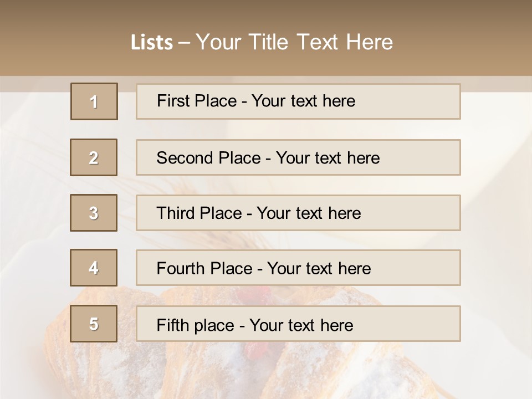Select the number 4 box
Screen dimensions: 532x399
coord(94,268)
